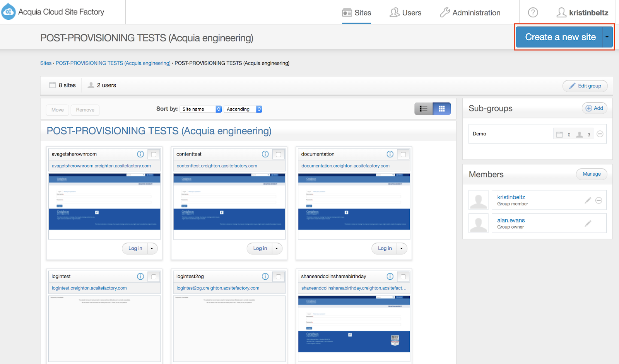Show info for documentation site
The image size is (619, 364).
pyautogui.click(x=390, y=154)
